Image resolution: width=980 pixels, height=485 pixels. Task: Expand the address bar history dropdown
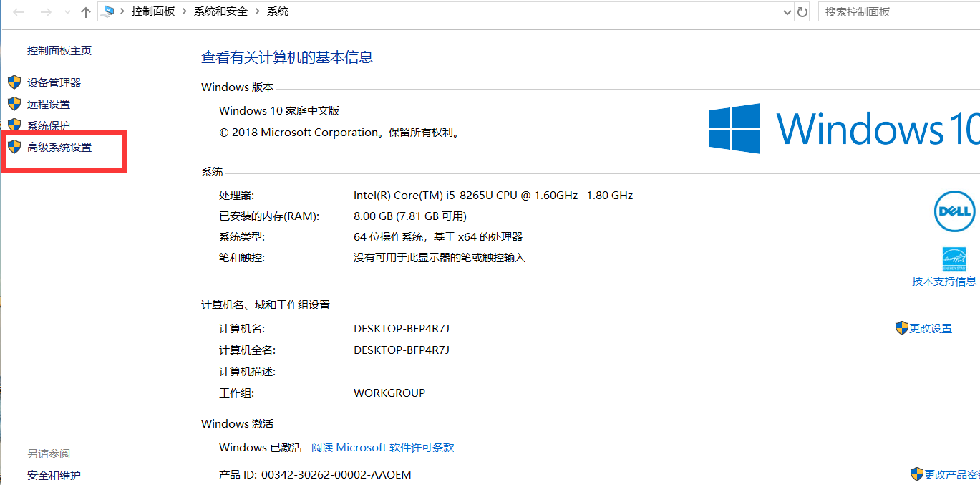coord(787,12)
